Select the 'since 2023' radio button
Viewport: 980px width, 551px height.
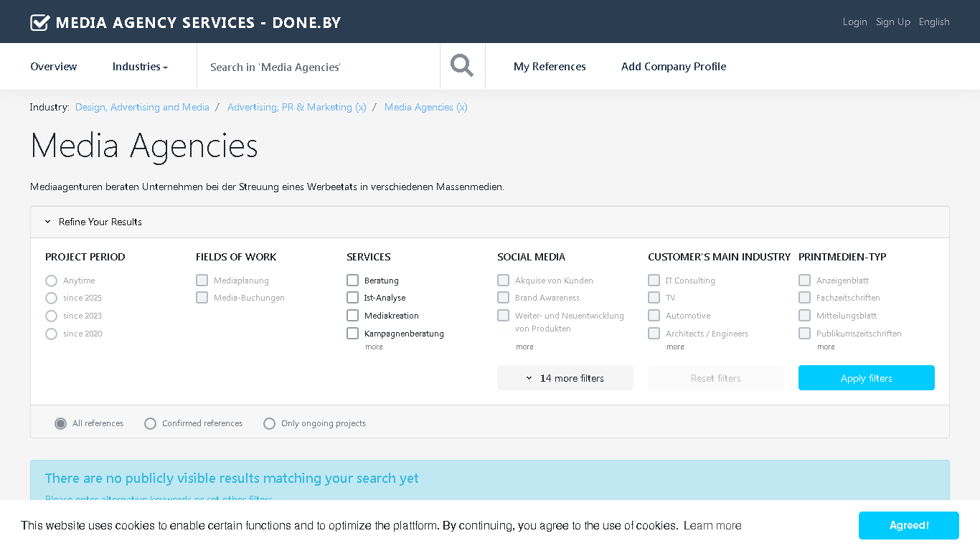51,316
